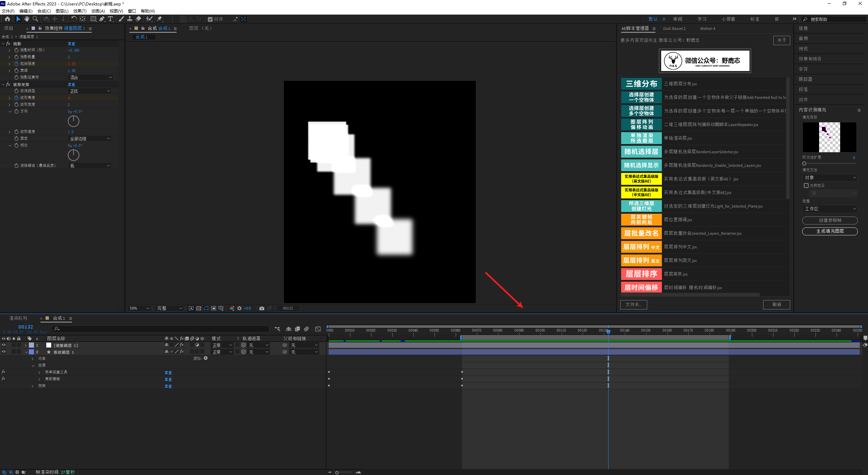Adjust the 阿尔法扩展 slider handle
This screenshot has height=475, width=868.
click(804, 163)
